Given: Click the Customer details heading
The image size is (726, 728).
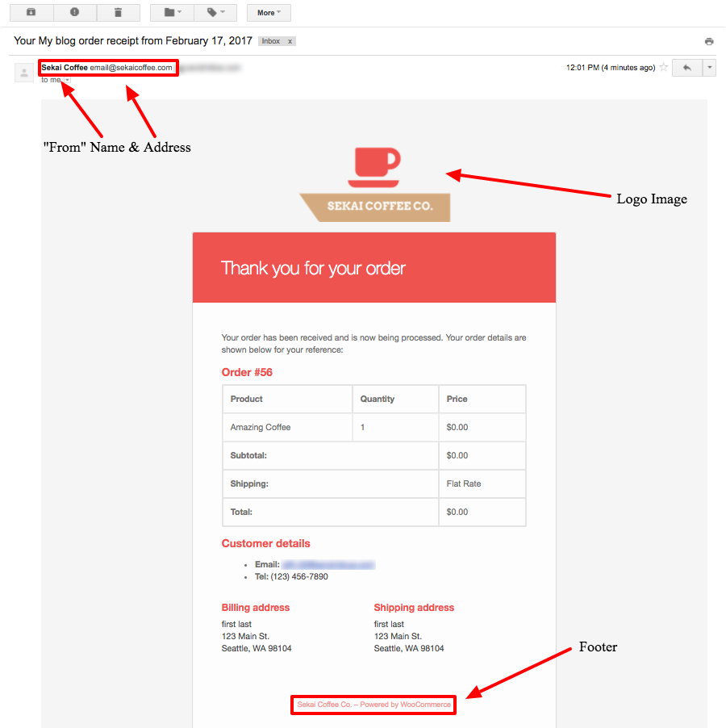Looking at the screenshot, I should (266, 544).
